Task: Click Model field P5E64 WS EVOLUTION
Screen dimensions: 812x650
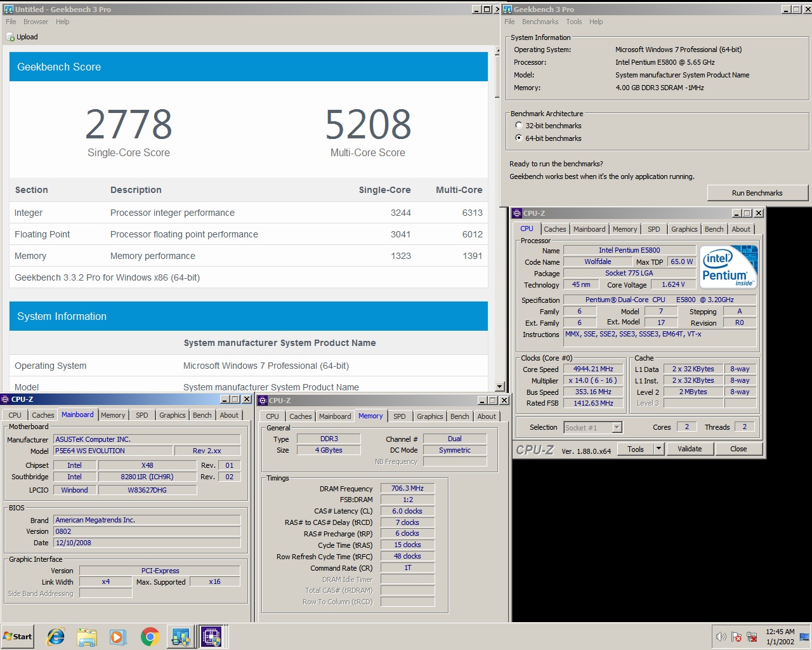Action: pos(113,451)
